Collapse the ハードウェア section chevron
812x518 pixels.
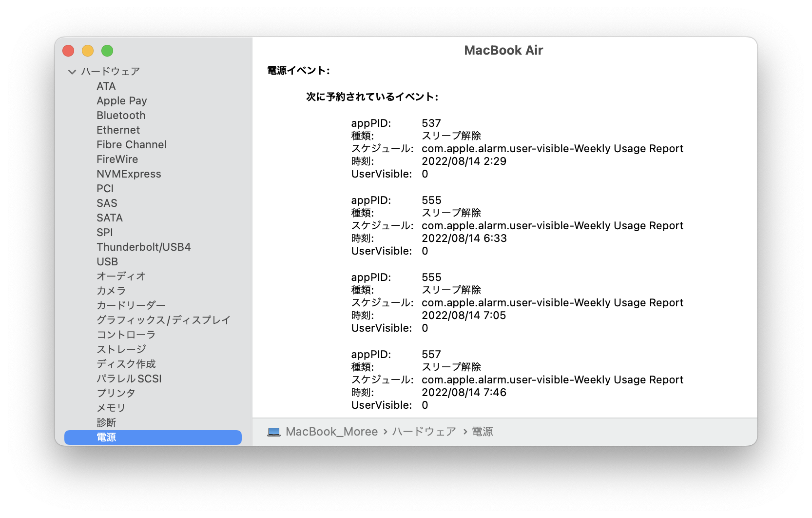tap(72, 72)
